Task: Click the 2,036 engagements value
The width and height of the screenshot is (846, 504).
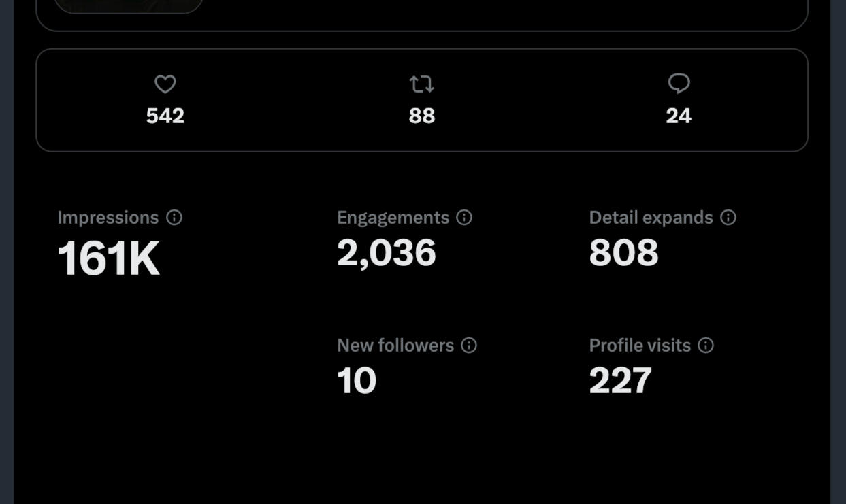Action: (386, 253)
